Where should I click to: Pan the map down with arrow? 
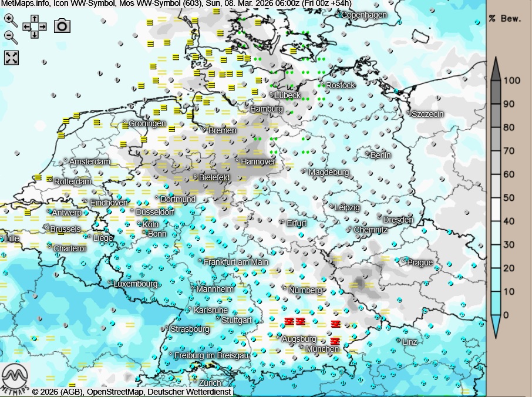tap(35, 35)
